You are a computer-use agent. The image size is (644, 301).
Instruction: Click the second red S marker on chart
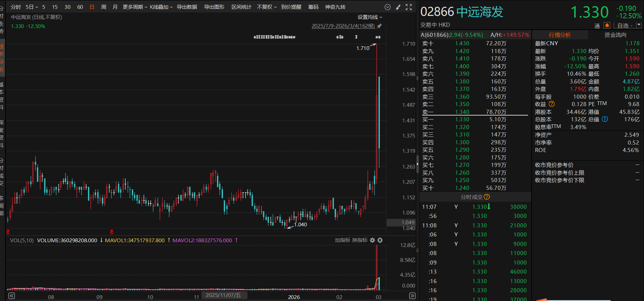pyautogui.click(x=112, y=232)
